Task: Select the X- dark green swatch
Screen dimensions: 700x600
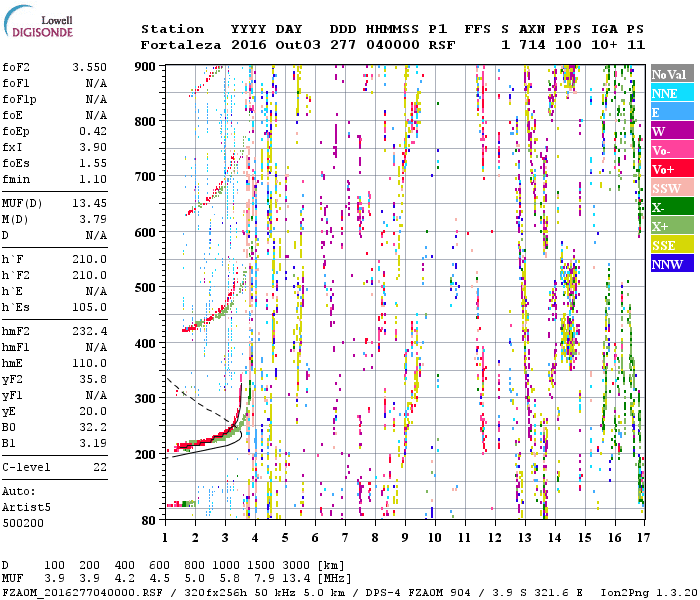Action: tap(672, 207)
